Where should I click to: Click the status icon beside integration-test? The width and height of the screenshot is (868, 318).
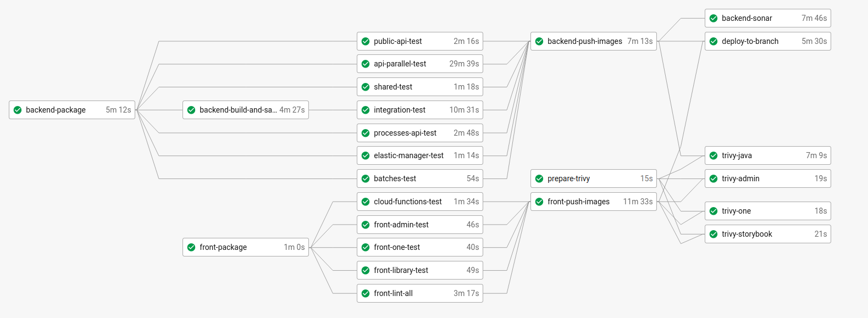coord(366,110)
